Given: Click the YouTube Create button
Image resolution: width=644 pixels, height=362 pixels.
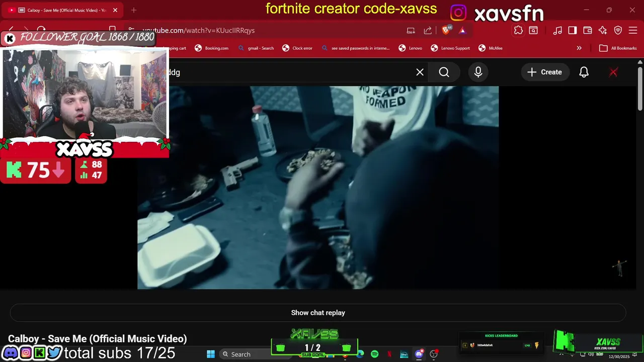Looking at the screenshot, I should point(544,72).
